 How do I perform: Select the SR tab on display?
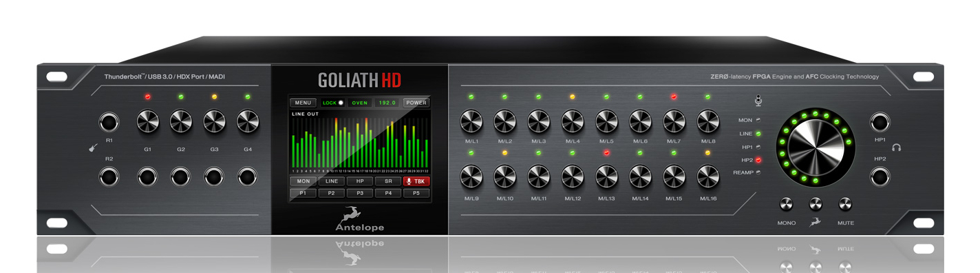388,181
